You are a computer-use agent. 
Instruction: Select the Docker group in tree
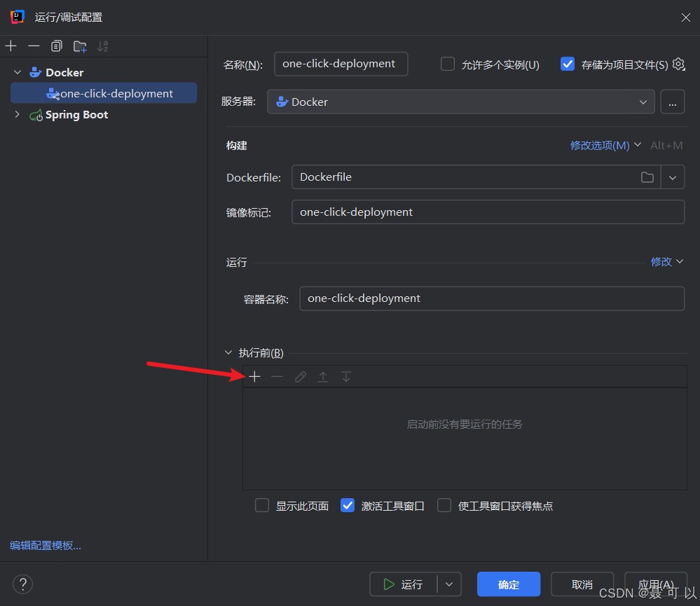64,72
